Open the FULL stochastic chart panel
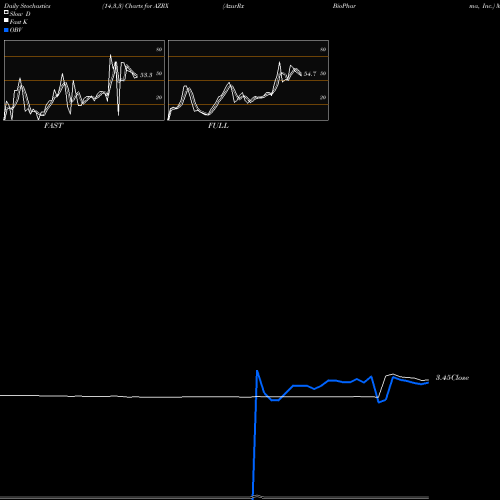The width and height of the screenshot is (500, 500). [x=248, y=80]
